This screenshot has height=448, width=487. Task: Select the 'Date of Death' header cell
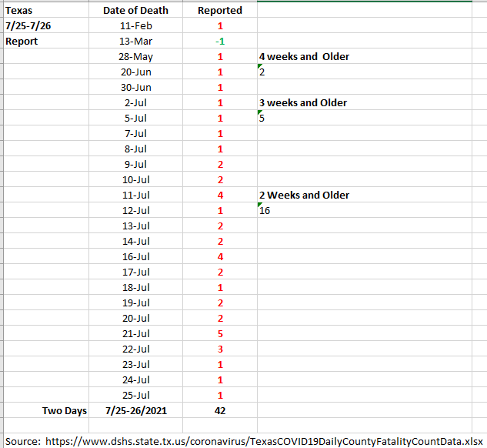click(135, 10)
